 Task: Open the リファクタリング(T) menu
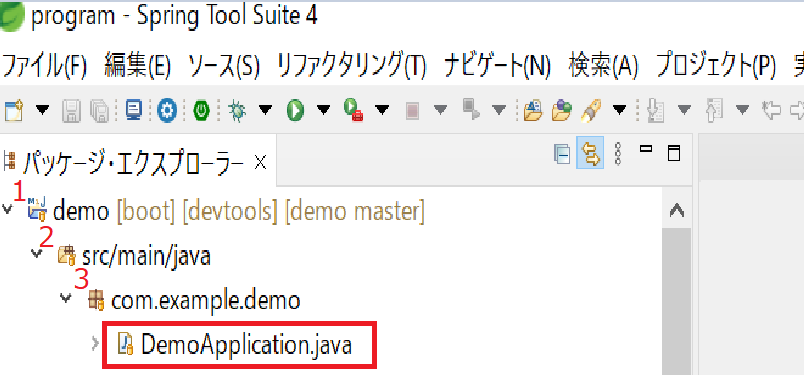click(352, 66)
